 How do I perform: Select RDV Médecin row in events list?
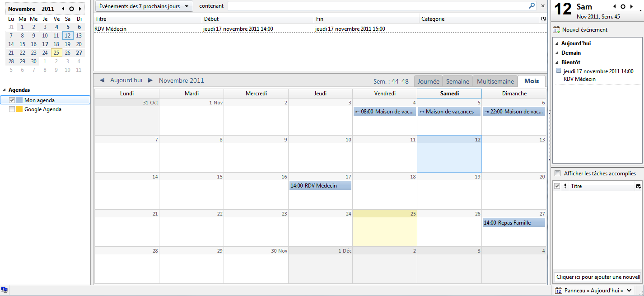click(320, 28)
